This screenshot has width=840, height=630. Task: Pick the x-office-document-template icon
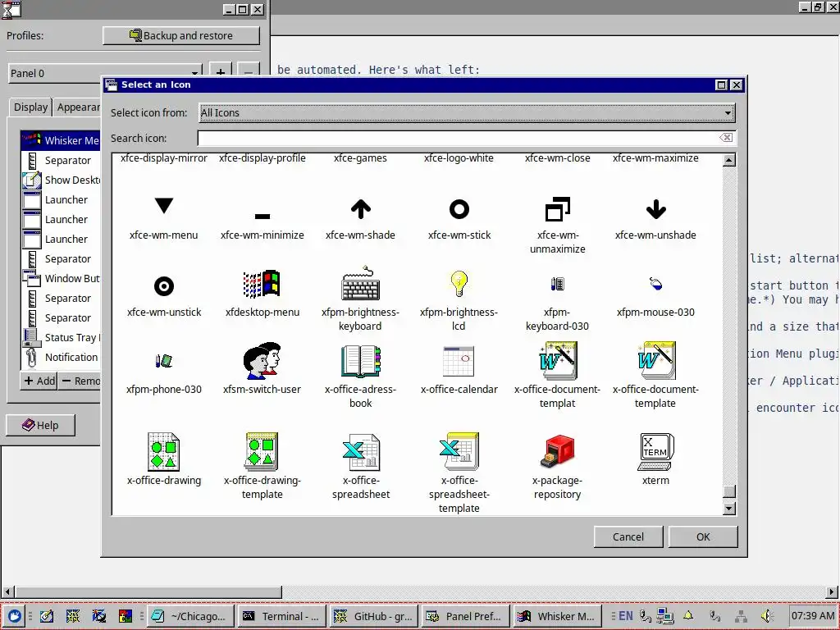click(x=655, y=361)
